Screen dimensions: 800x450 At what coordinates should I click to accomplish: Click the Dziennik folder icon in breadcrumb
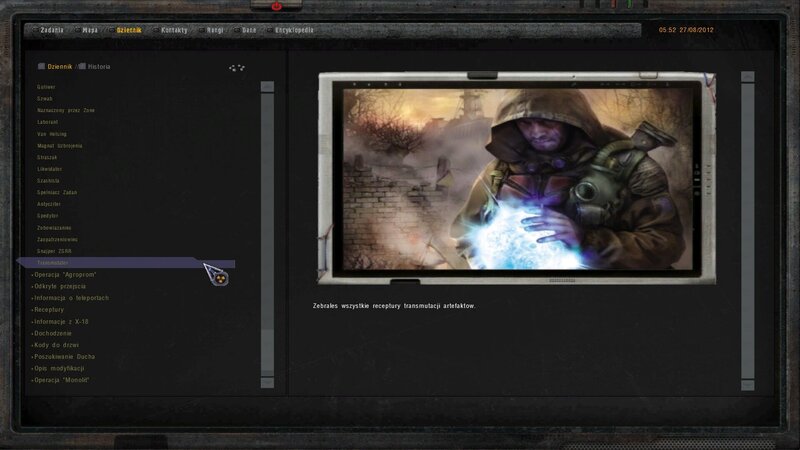[x=41, y=67]
